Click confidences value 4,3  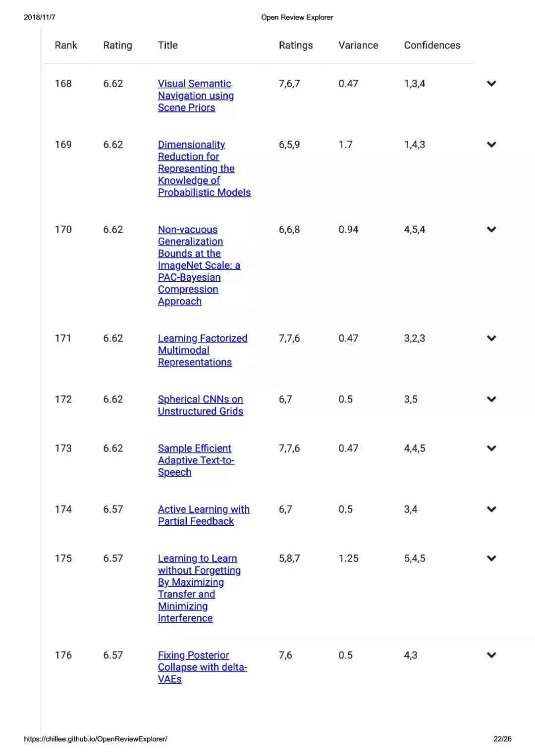[x=411, y=655]
